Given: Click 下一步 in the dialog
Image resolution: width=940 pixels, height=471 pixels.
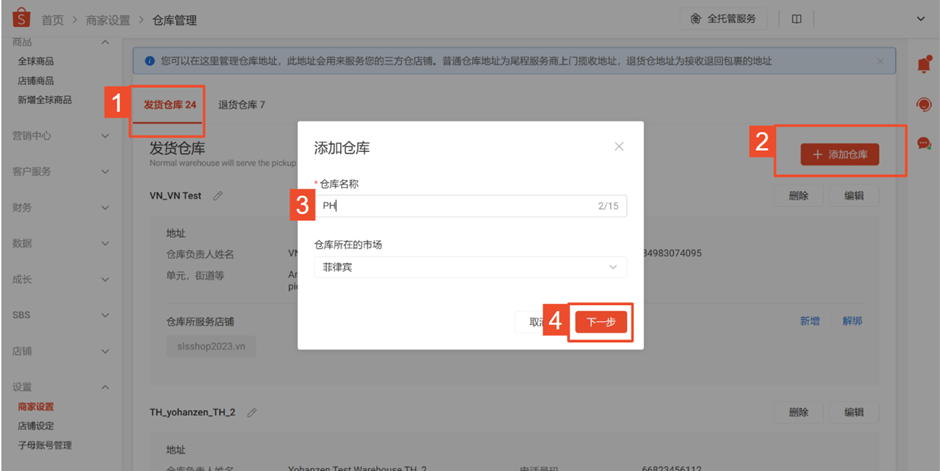Looking at the screenshot, I should tap(601, 322).
